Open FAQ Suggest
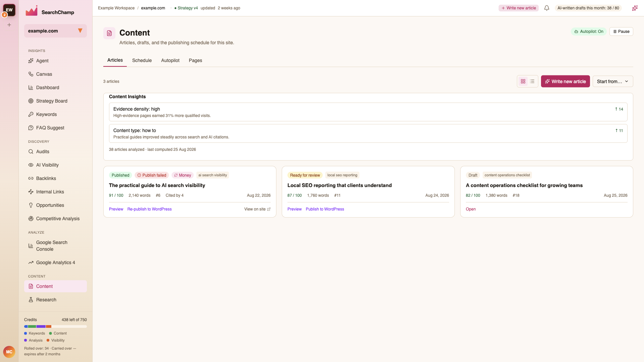This screenshot has width=644, height=362. 55,128
